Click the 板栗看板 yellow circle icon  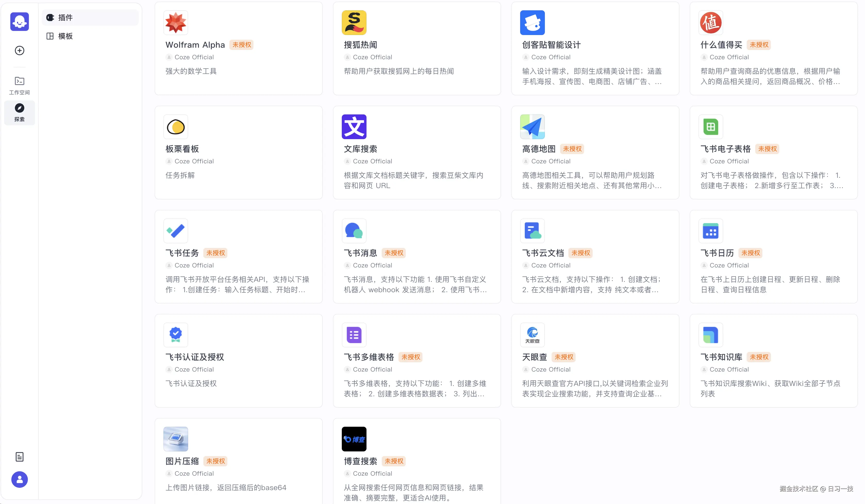click(x=176, y=127)
